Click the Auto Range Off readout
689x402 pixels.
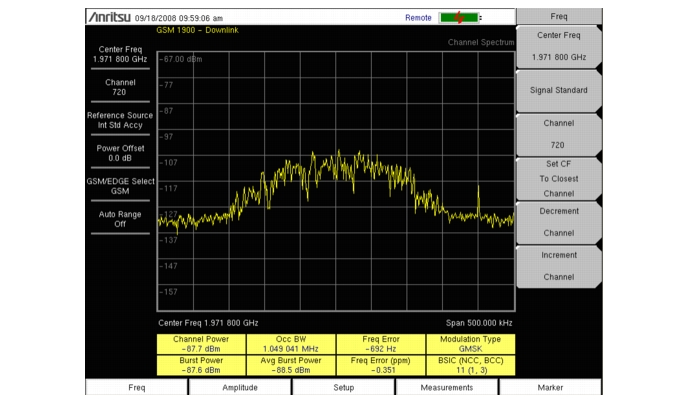pos(120,219)
